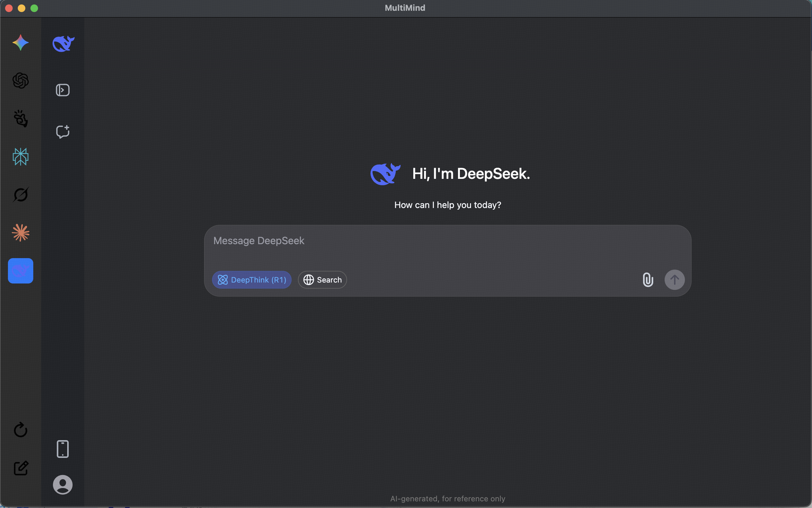Click the whale logo beside the greeting

tap(385, 174)
